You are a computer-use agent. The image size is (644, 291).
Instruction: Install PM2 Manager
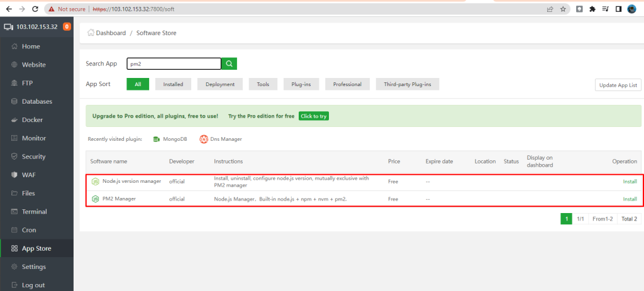coord(630,199)
